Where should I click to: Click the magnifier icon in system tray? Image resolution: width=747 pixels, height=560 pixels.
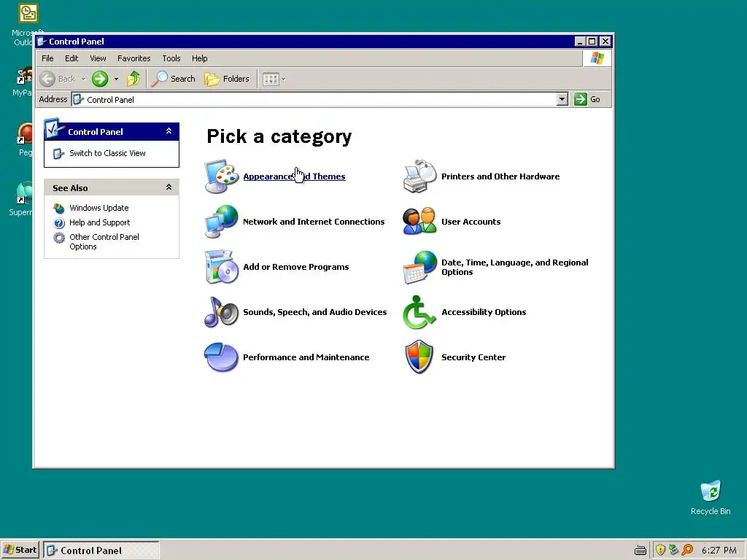click(687, 550)
